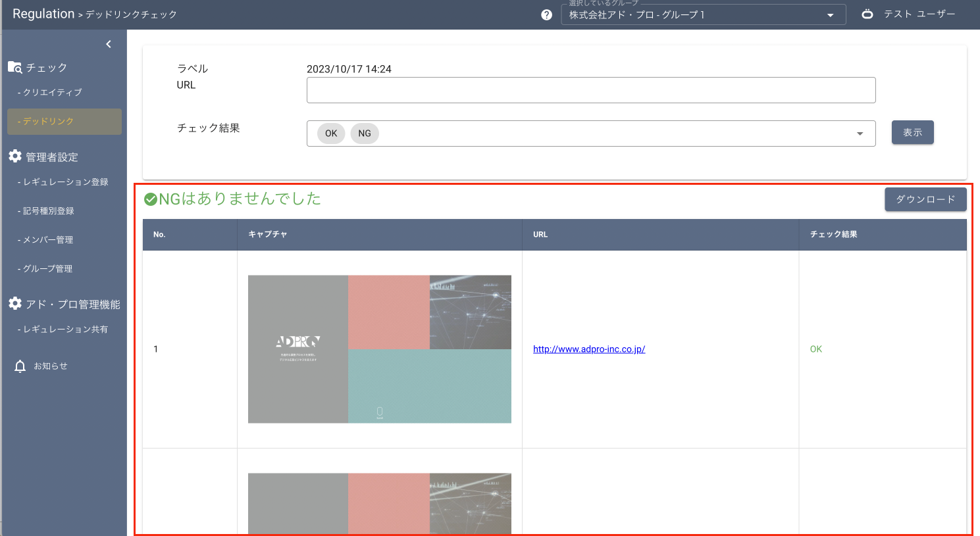980x536 pixels.
Task: Collapse the sidebar with the chevron arrow
Action: (109, 44)
